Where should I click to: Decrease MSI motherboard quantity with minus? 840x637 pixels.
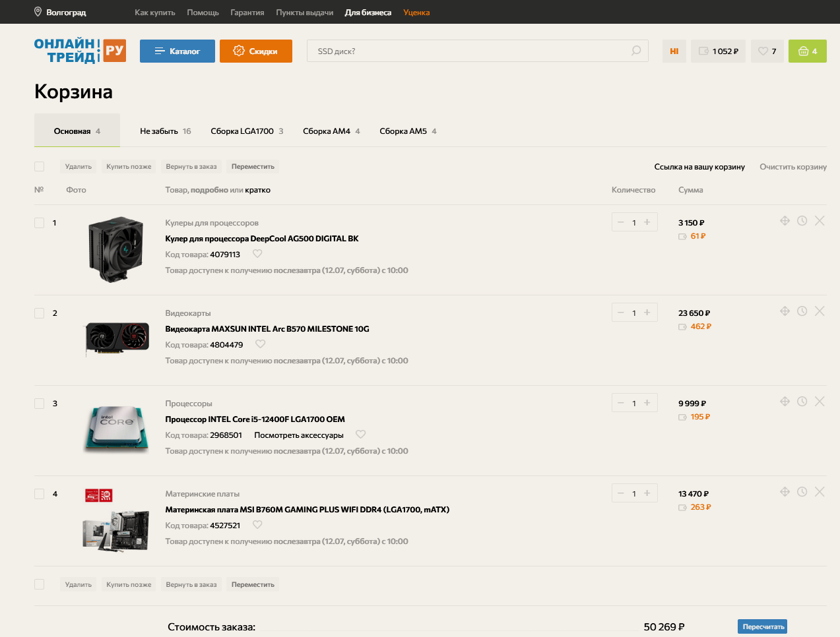coord(621,493)
